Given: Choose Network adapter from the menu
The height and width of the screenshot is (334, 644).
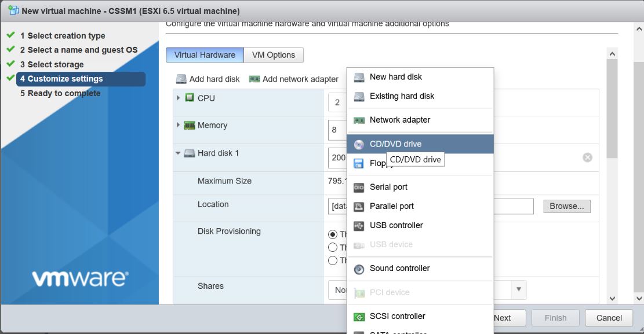Looking at the screenshot, I should pos(420,120).
